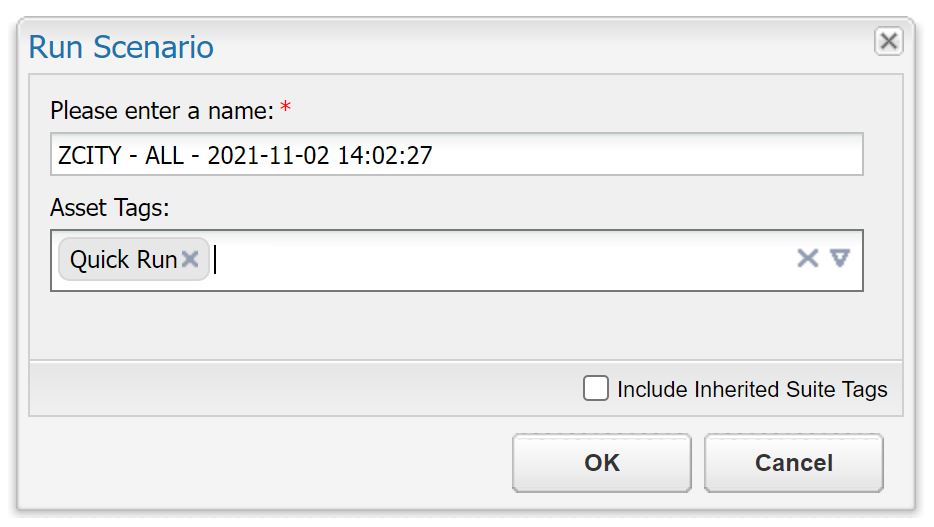Clear all selected asset tags
This screenshot has height=527, width=934.
click(x=807, y=258)
